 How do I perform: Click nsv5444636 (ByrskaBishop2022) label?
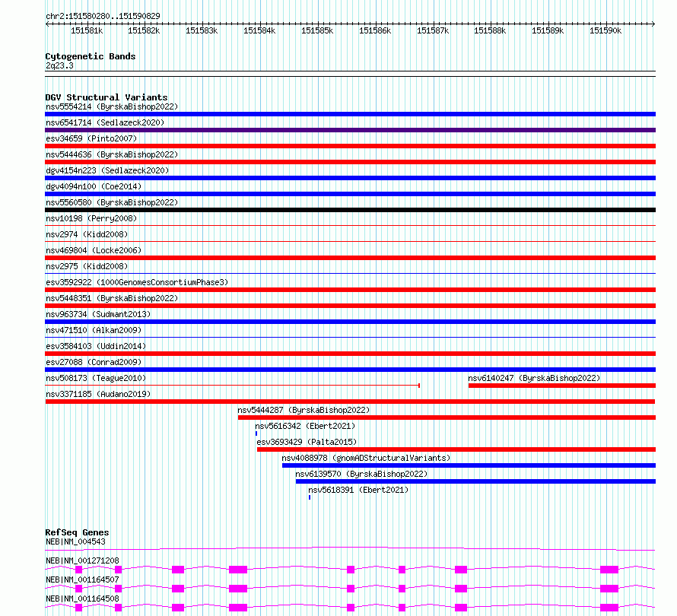(x=112, y=154)
